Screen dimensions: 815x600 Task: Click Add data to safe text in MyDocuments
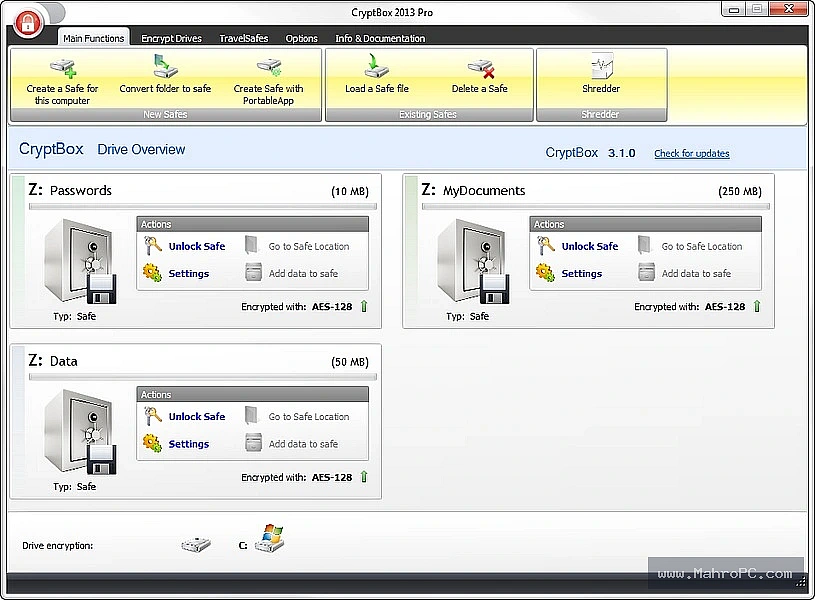click(696, 273)
